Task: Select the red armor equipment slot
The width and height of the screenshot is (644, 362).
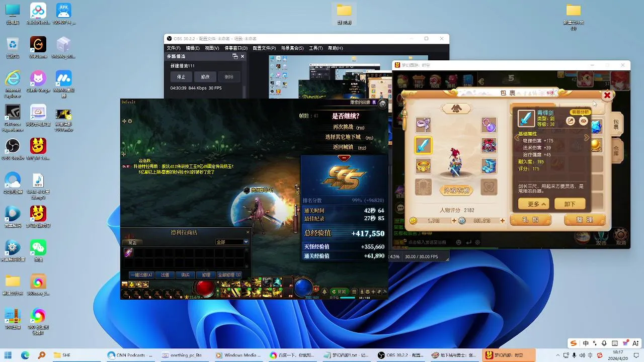Action: (489, 145)
